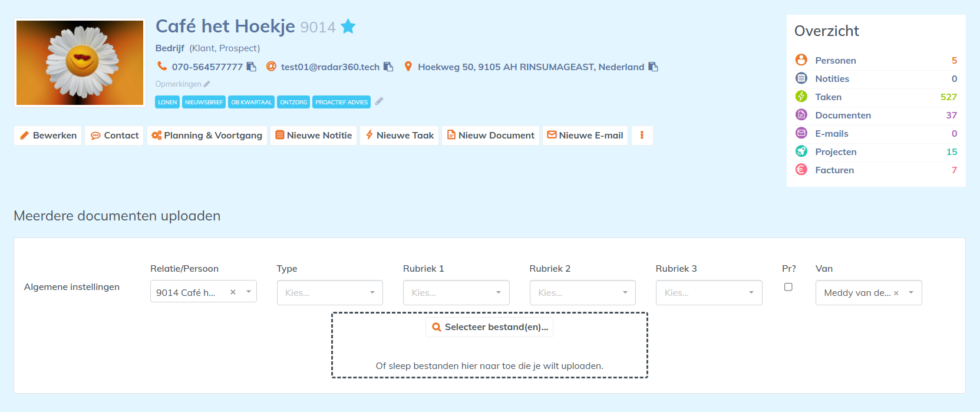Edit remarks via the Opmerkingen pencil
The height and width of the screenshot is (412, 980).
207,84
